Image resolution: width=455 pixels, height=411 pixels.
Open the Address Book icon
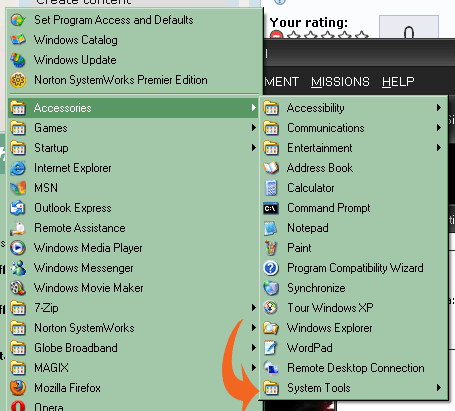click(x=271, y=168)
